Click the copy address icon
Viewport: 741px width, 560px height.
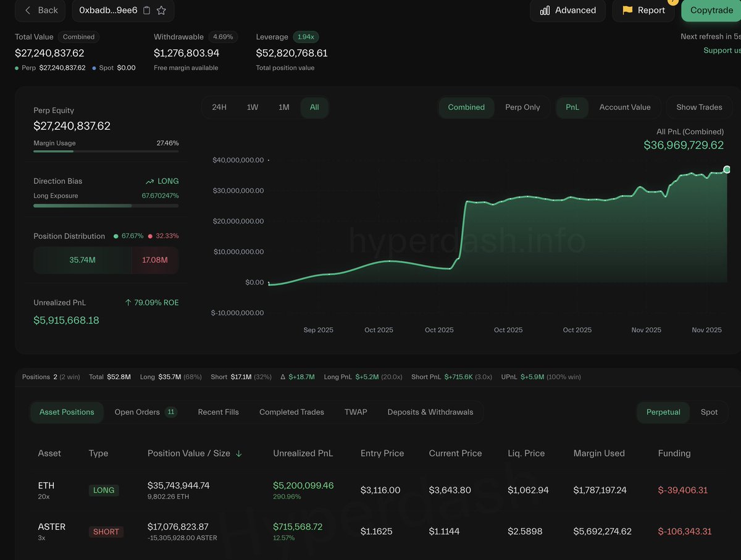[146, 10]
